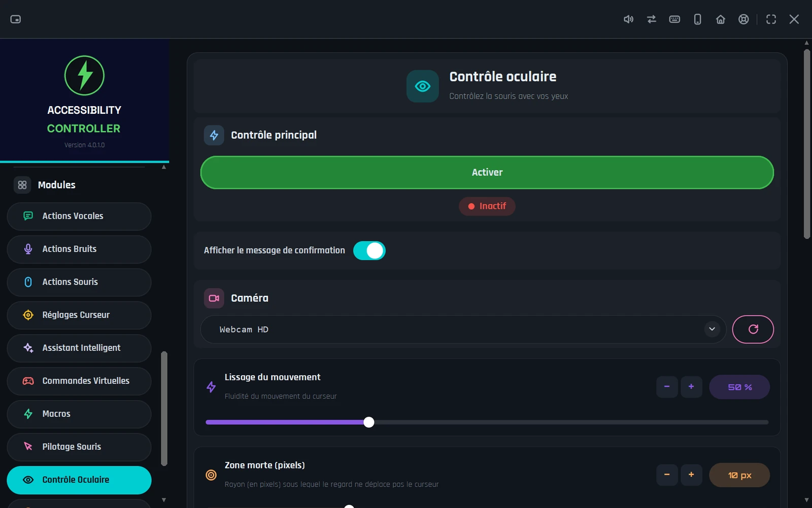
Task: Open the keyboard icon in top bar
Action: [x=674, y=19]
